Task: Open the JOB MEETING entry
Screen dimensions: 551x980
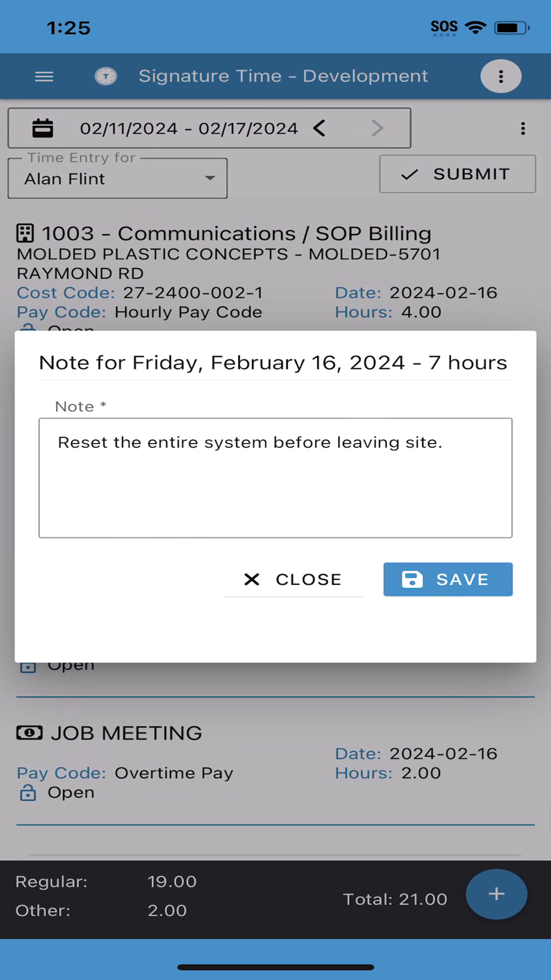Action: tap(127, 733)
